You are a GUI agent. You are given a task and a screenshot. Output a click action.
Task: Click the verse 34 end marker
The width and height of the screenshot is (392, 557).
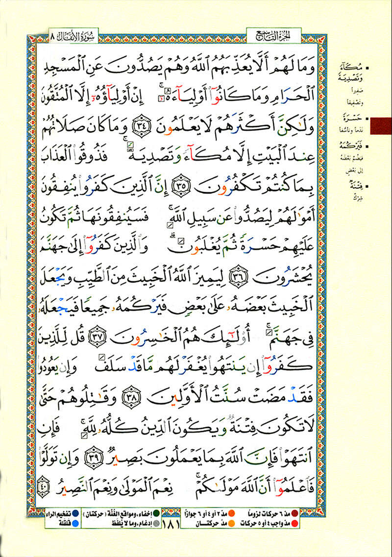coord(141,125)
